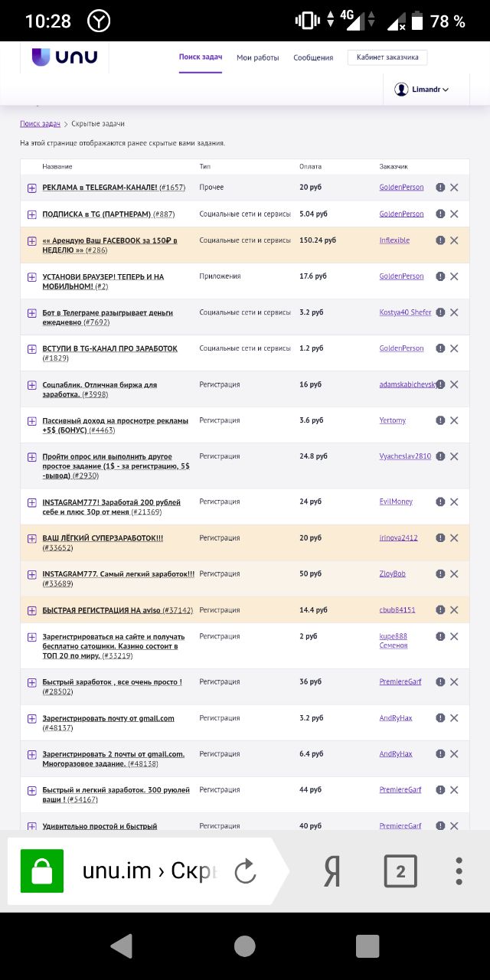Open customer profile link EvilMoney

click(x=396, y=501)
